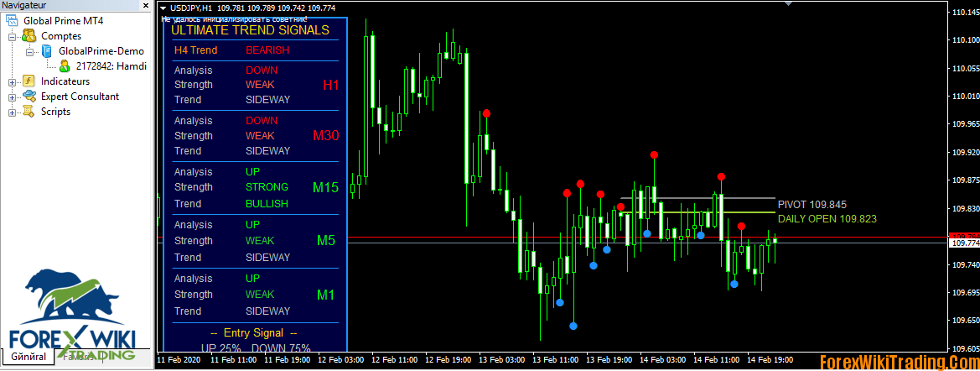Click the H4 Trend label
This screenshot has width=980, height=371.
[196, 50]
